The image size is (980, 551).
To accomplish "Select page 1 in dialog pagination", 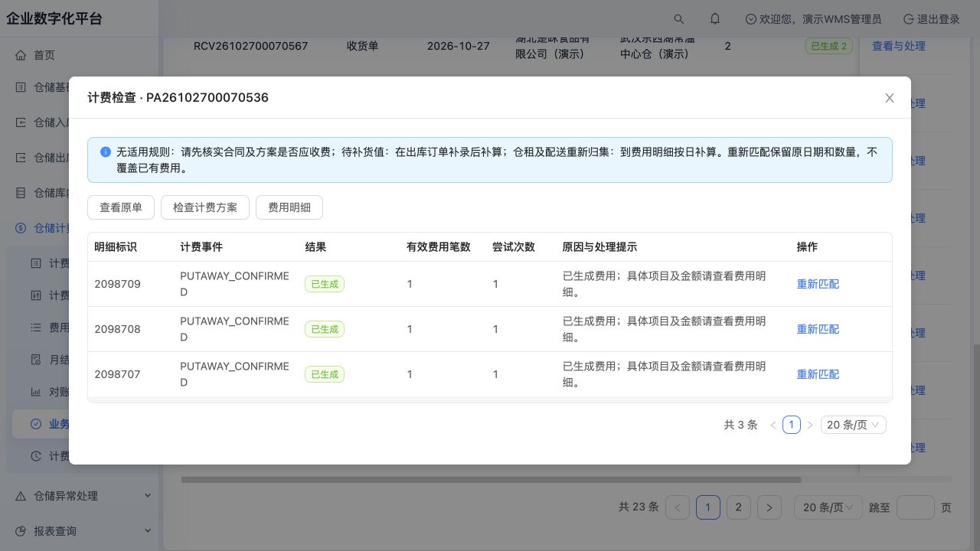I will point(792,425).
